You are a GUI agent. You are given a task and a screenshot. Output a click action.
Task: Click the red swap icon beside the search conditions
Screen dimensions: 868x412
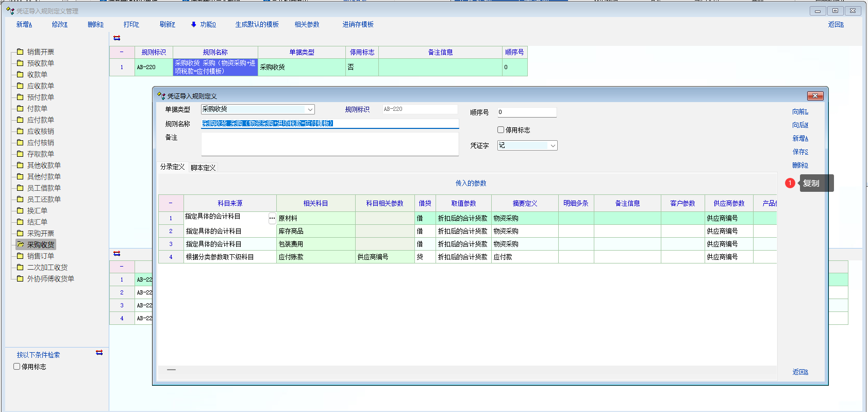99,353
